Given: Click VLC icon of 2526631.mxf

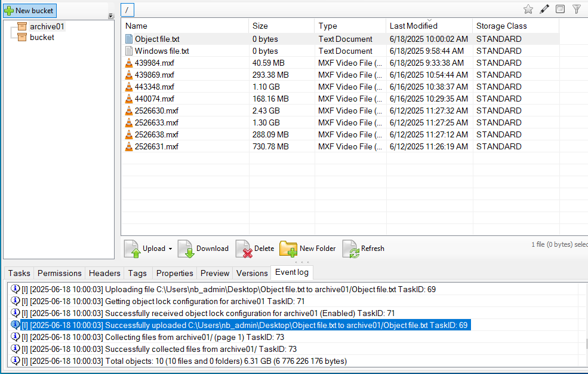Looking at the screenshot, I should 128,146.
